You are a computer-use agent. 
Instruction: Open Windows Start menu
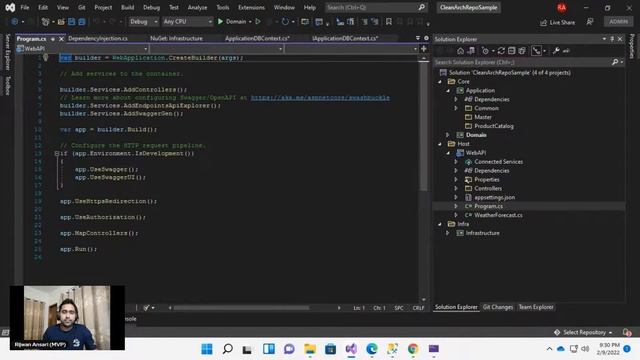207,349
